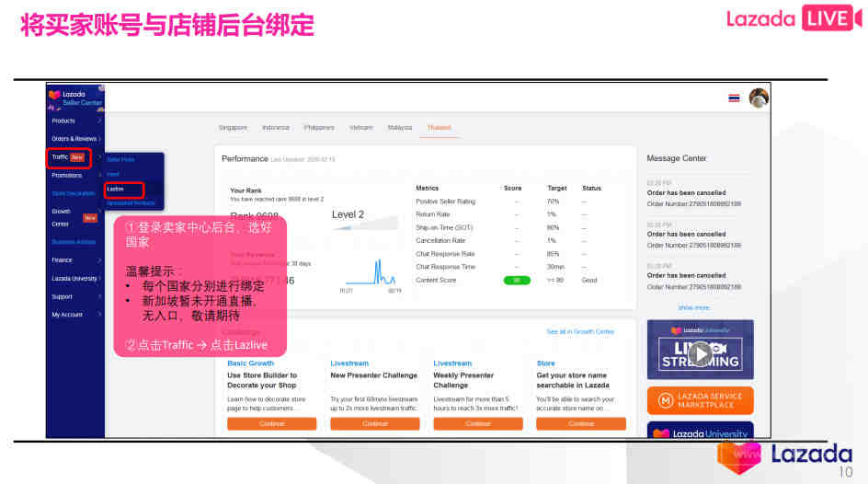Open Store Decoration in the sidebar
Viewport: 868px width, 484px height.
click(73, 193)
